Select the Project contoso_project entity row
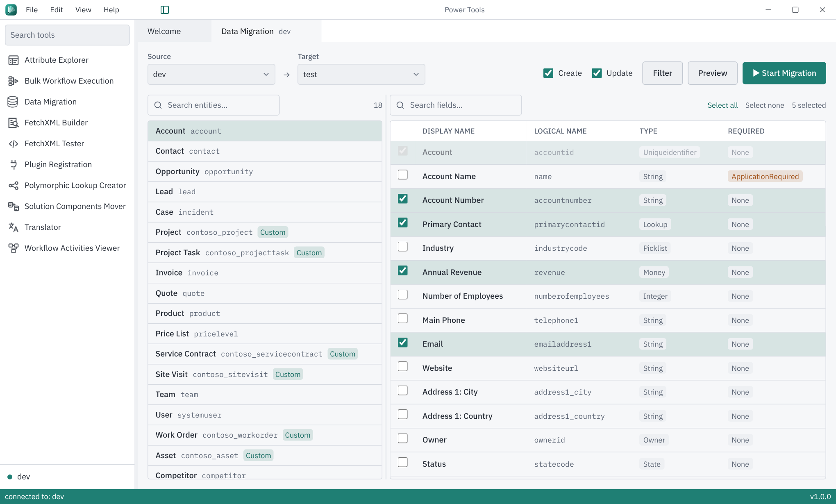Screen dimensions: 836x504 tap(265, 232)
